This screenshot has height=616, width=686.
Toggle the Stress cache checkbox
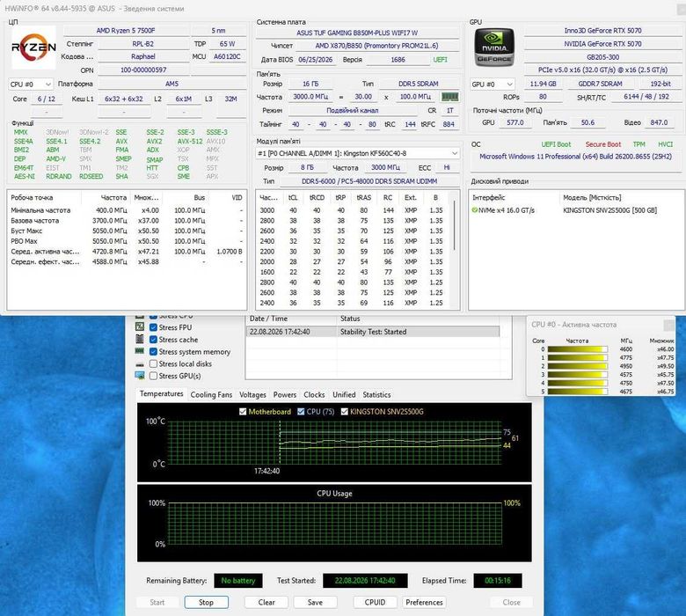tap(153, 340)
